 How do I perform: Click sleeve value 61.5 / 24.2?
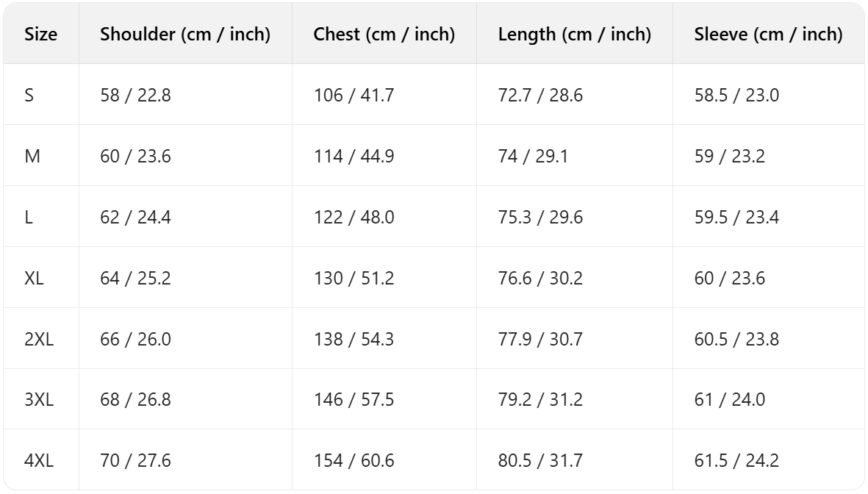(x=736, y=461)
